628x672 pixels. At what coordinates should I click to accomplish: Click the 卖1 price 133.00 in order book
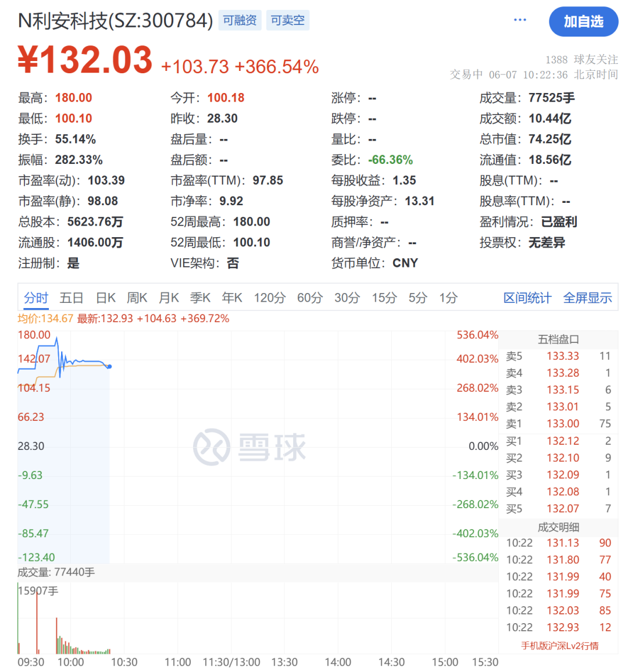click(x=563, y=424)
